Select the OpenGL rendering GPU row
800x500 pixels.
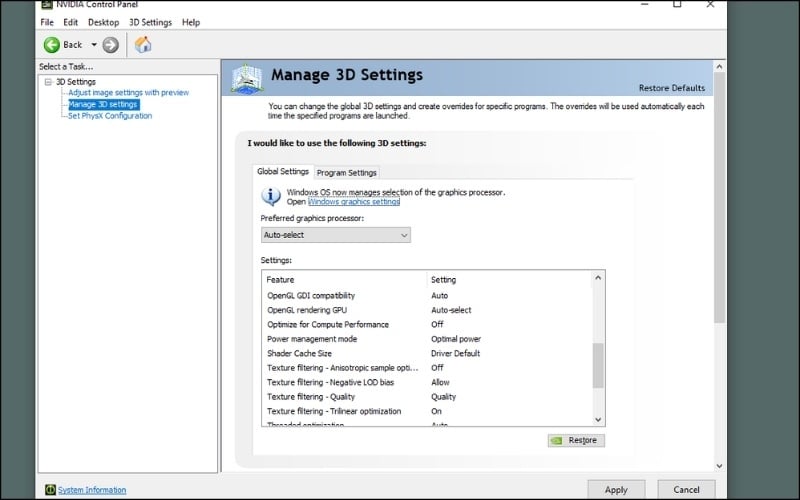[x=427, y=310]
